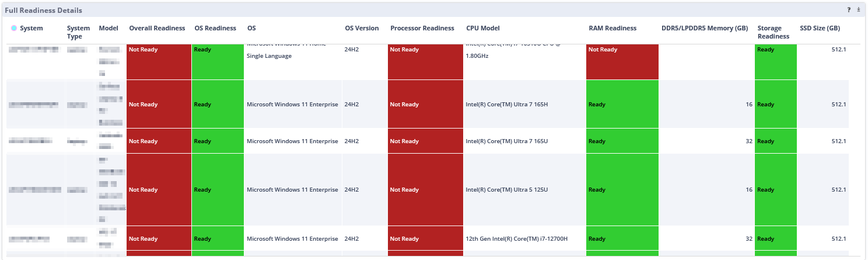Image resolution: width=868 pixels, height=260 pixels.
Task: Click the Intel Core Ultra 7 165H cell
Action: click(x=506, y=105)
